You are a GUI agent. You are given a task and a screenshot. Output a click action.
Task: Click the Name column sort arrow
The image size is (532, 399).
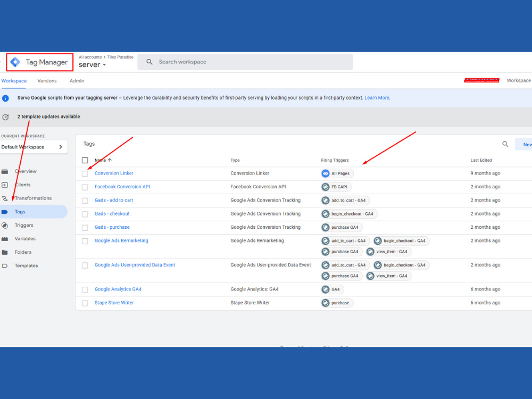coord(110,160)
